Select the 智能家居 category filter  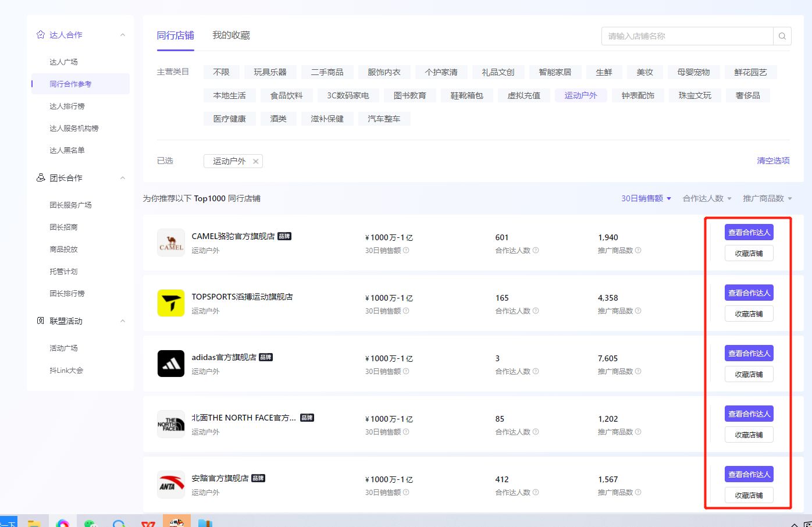coord(555,72)
